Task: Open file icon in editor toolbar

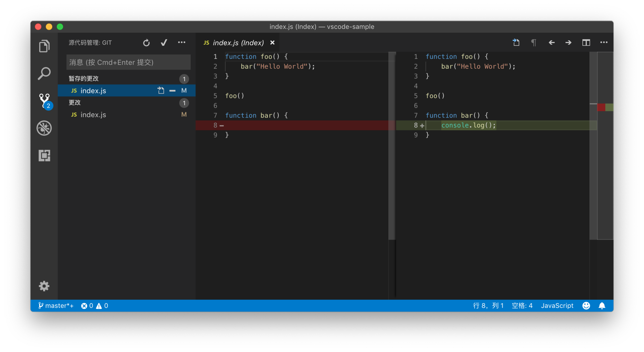Action: 516,43
